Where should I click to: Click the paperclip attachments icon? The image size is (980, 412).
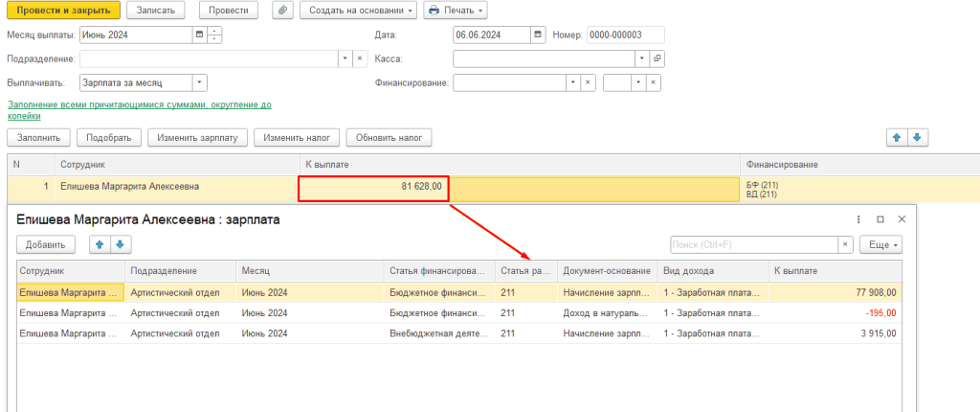282,11
